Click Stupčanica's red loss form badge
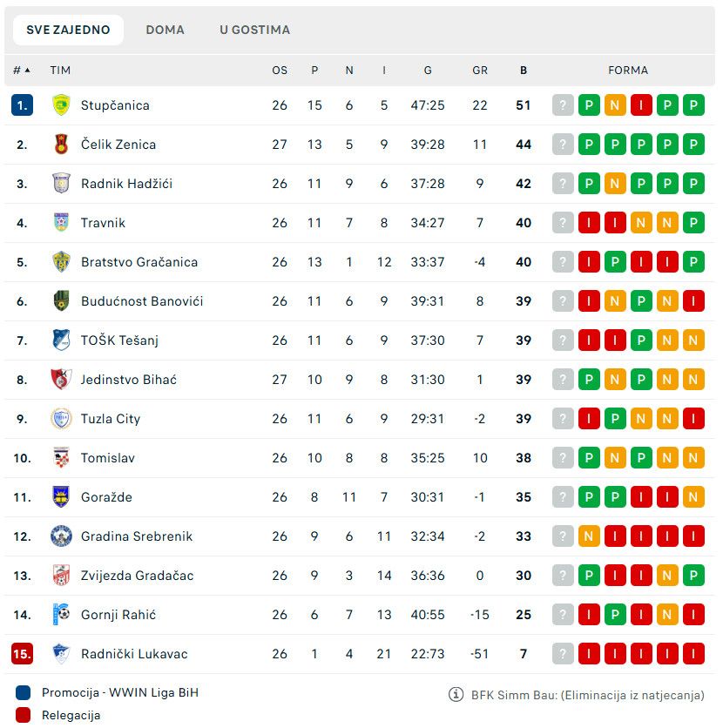 [641, 105]
